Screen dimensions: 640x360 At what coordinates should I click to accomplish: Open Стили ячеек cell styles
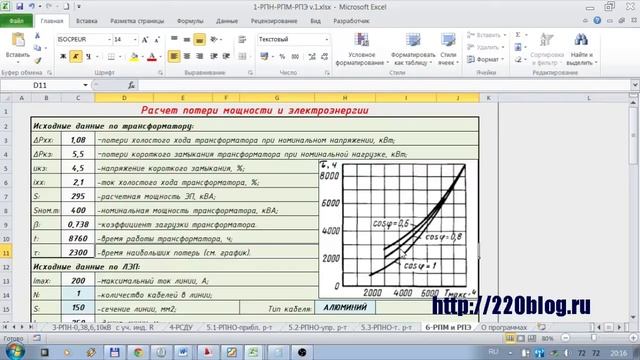click(448, 49)
